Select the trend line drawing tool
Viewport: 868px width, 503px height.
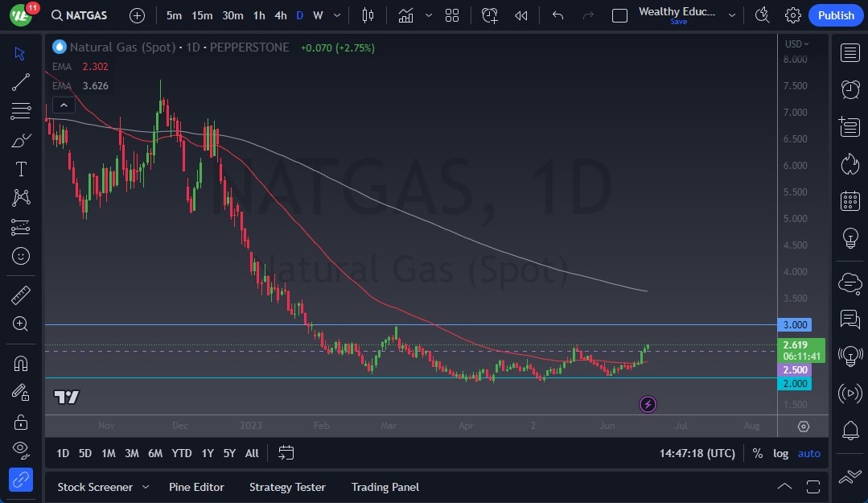tap(20, 83)
